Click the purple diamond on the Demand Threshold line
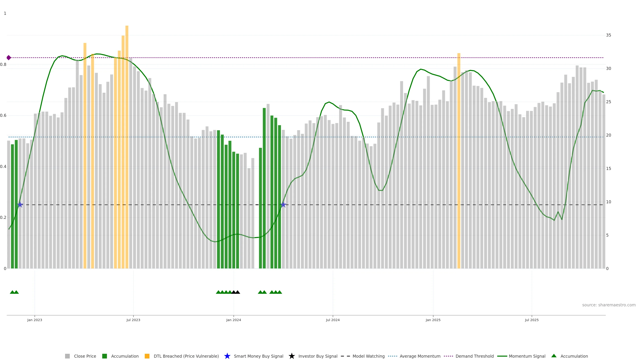The height and width of the screenshot is (362, 644). (9, 58)
